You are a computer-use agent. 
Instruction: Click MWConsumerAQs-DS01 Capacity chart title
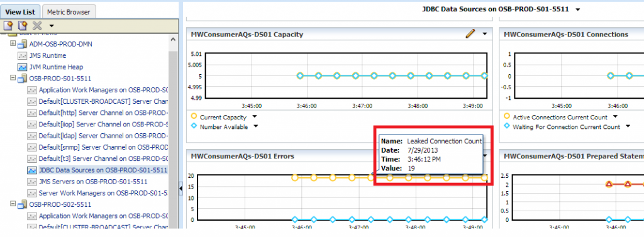click(x=247, y=35)
